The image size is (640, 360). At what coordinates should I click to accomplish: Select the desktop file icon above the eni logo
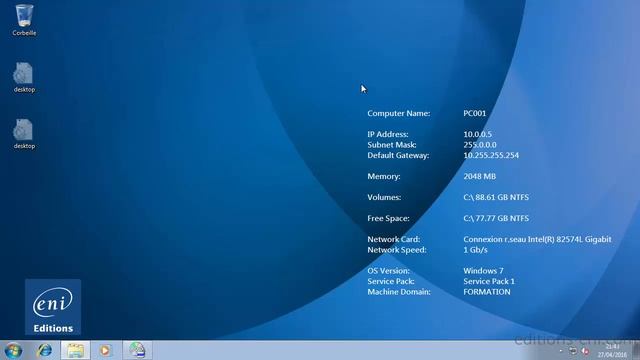click(x=24, y=134)
